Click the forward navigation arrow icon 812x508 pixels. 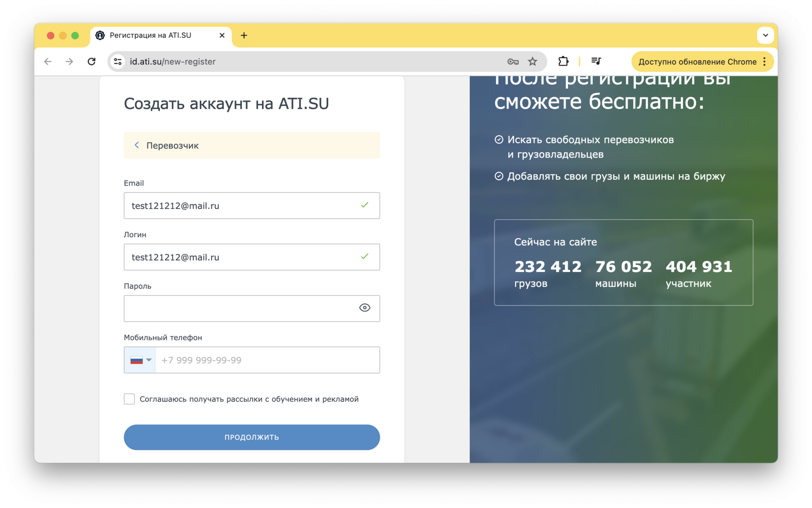(x=70, y=61)
